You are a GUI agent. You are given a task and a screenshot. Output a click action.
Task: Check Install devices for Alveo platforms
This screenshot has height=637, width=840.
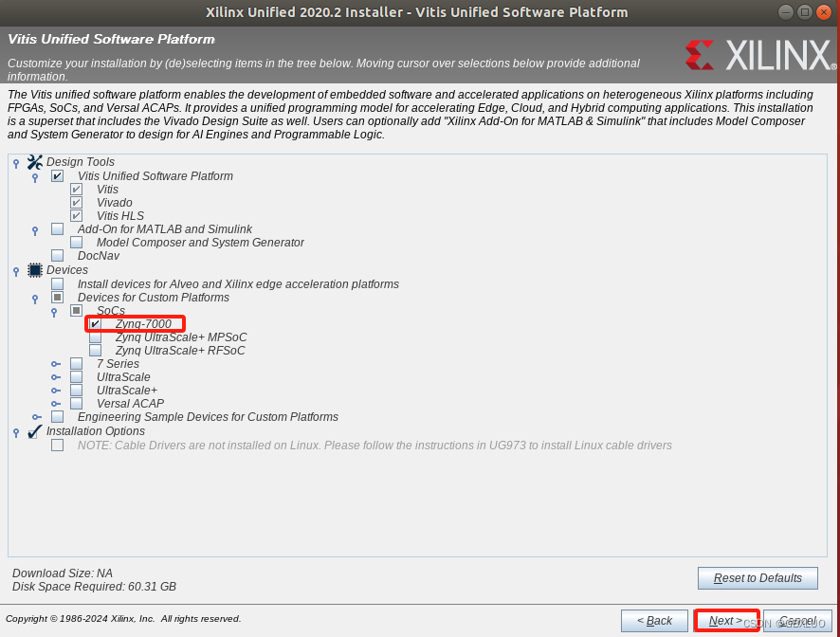coord(57,282)
